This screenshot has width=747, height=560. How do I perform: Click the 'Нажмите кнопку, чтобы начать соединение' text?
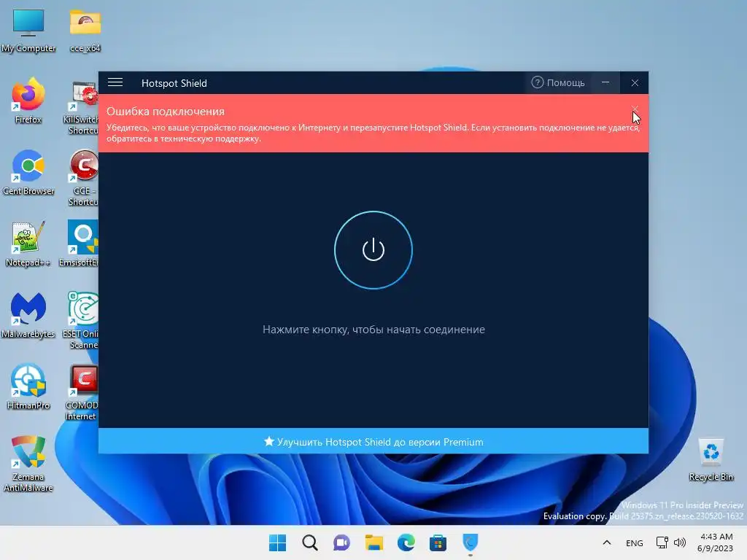(x=373, y=330)
